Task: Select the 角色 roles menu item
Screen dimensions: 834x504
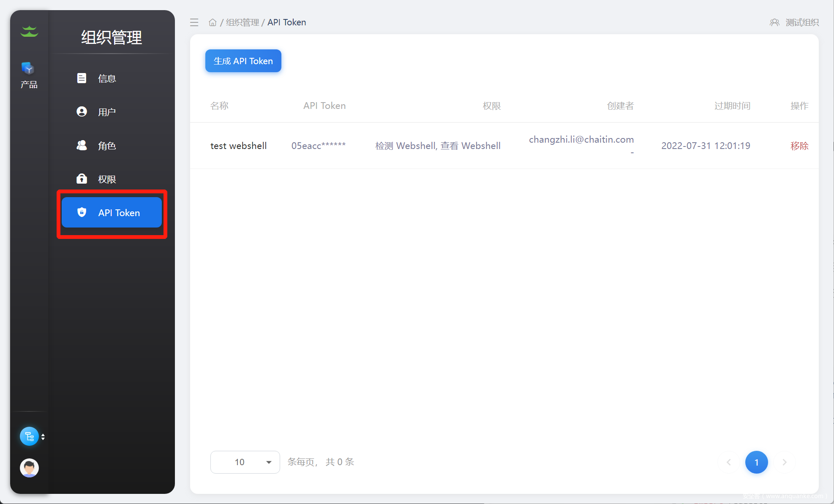Action: (x=106, y=146)
